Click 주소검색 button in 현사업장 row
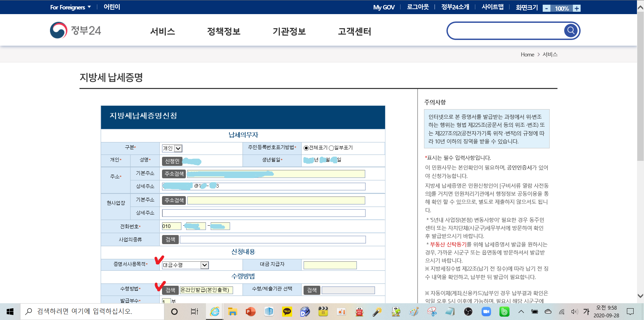644x320 pixels. click(174, 200)
